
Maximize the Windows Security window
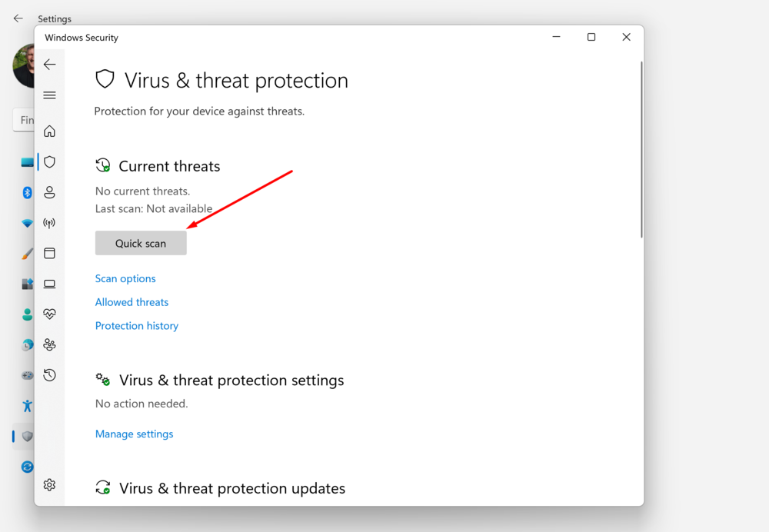tap(591, 37)
